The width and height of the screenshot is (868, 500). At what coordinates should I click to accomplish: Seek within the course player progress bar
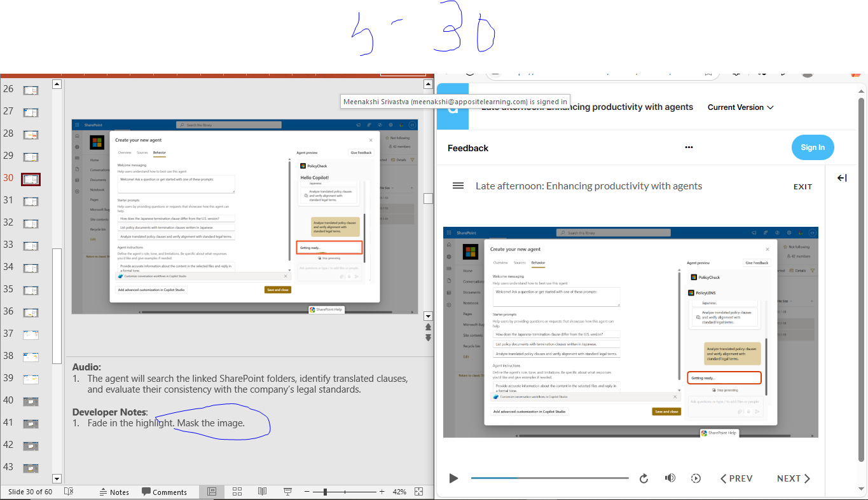pyautogui.click(x=549, y=478)
